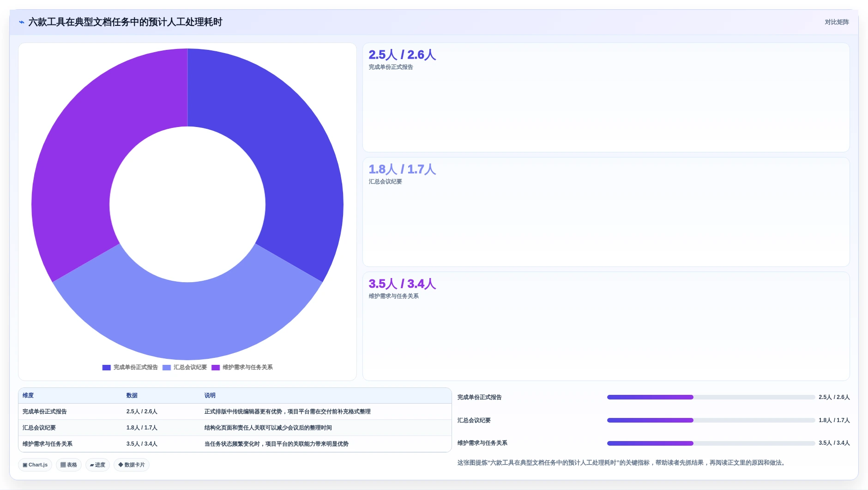Toggle the 完成单份正式报告 legend swatch
The width and height of the screenshot is (868, 490).
pyautogui.click(x=106, y=368)
